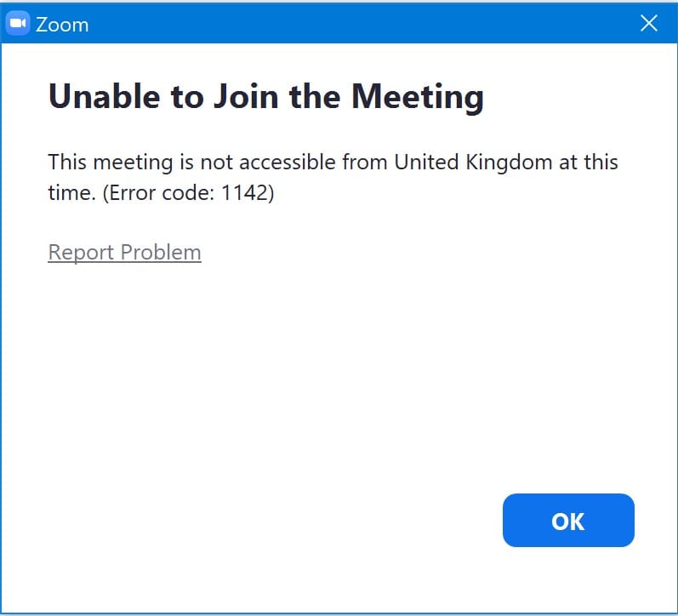Click the word "not" in the message

tap(215, 162)
